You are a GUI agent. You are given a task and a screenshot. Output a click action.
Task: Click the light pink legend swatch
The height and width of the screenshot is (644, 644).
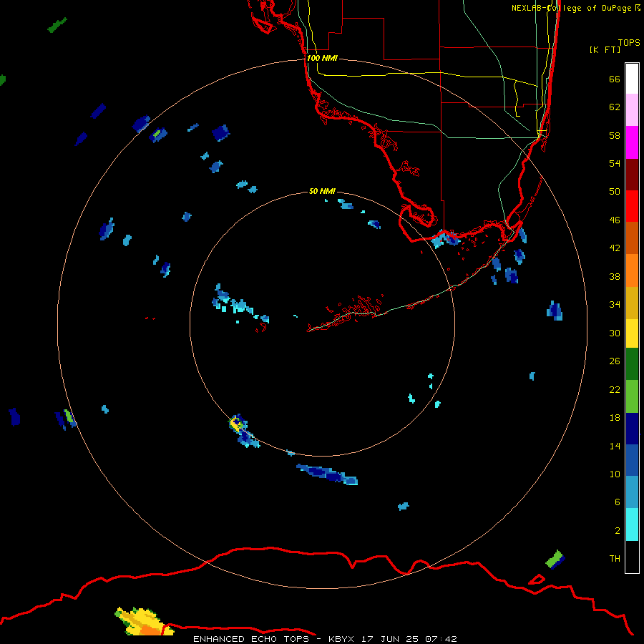click(x=632, y=110)
